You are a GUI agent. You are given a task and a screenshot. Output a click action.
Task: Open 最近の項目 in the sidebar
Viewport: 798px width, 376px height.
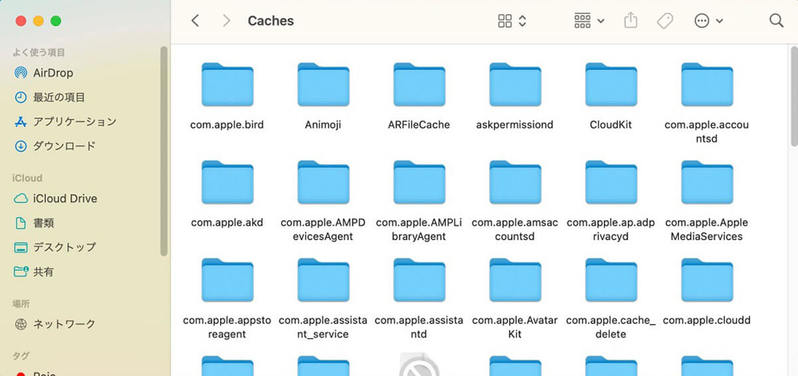click(49, 97)
